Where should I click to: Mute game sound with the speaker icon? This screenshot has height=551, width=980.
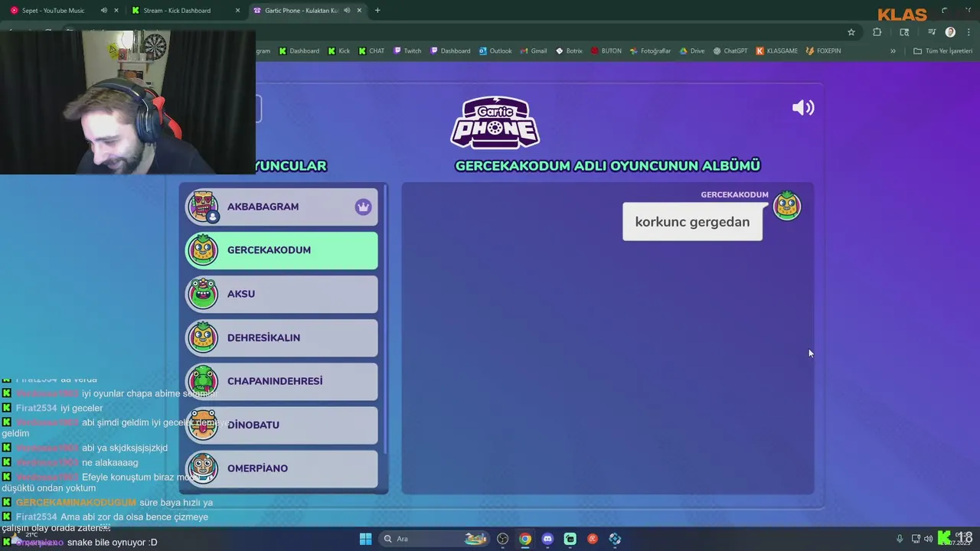pyautogui.click(x=803, y=108)
